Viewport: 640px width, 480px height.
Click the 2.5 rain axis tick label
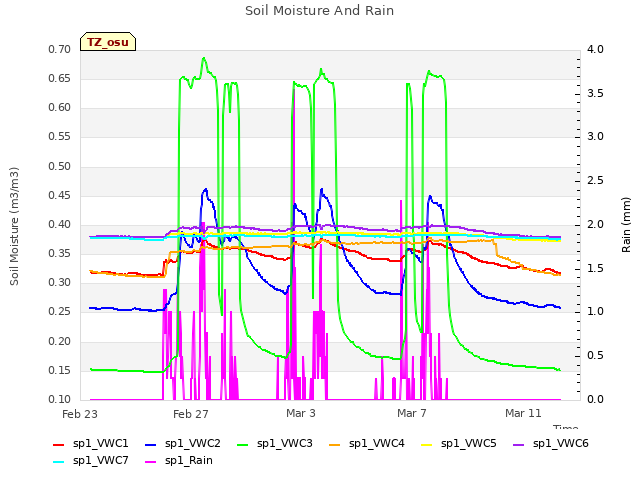point(595,181)
